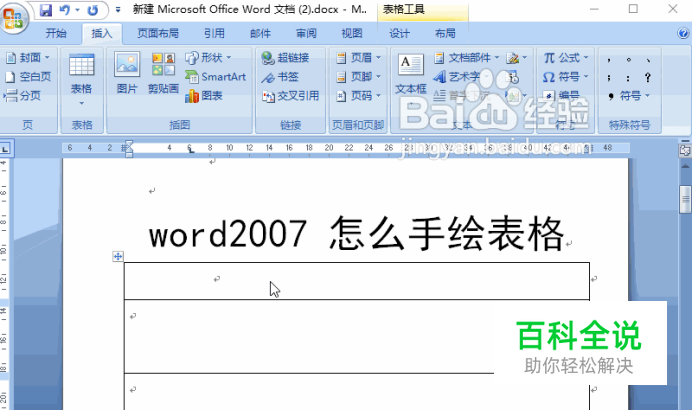The height and width of the screenshot is (410, 692).
Task: Click the tab stop selector at ruler corner
Action: [5, 149]
